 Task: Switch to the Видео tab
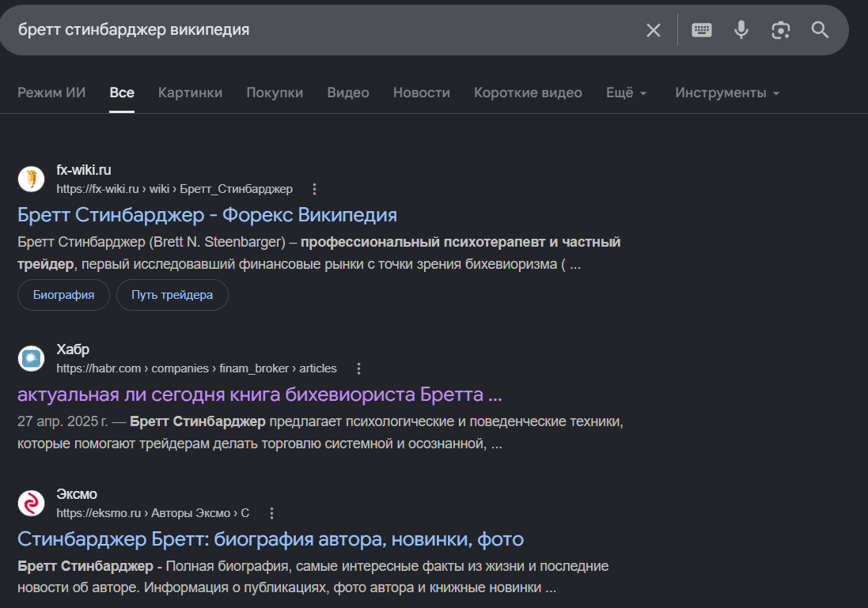tap(348, 93)
